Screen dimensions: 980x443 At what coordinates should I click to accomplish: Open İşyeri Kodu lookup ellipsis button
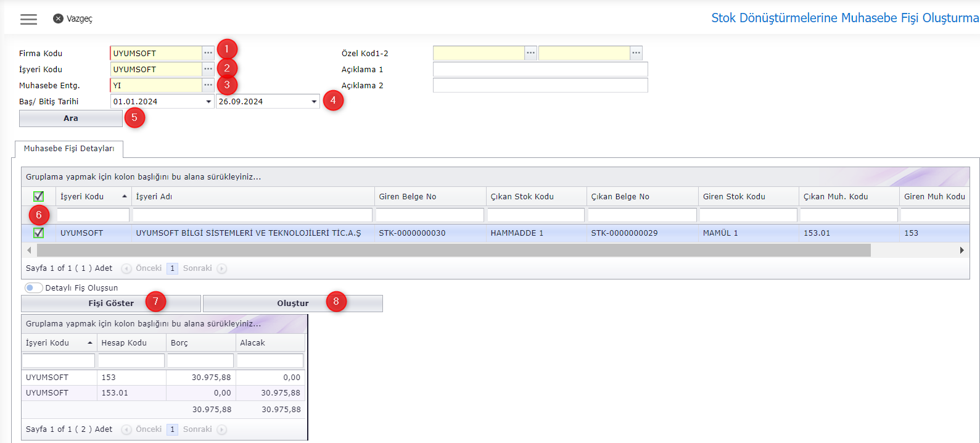pos(208,69)
